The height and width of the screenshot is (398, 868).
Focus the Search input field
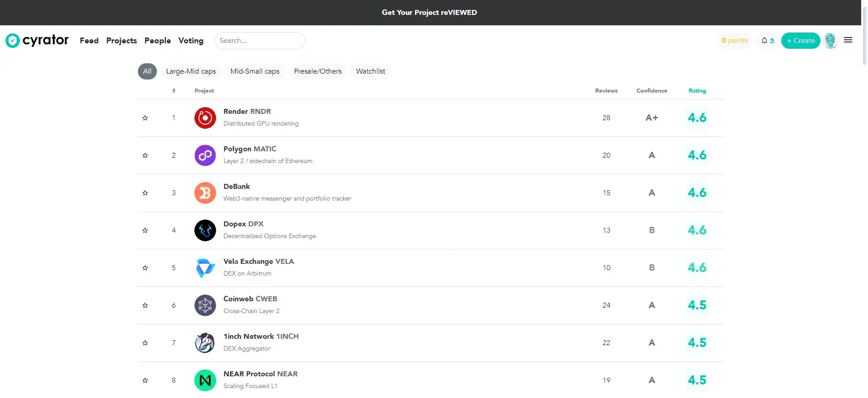(259, 41)
